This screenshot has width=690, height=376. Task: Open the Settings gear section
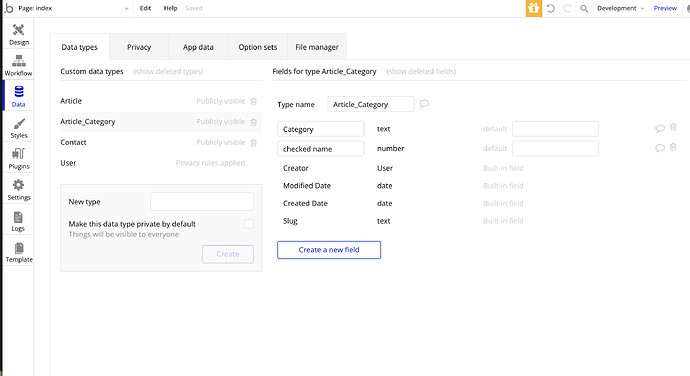[18, 190]
